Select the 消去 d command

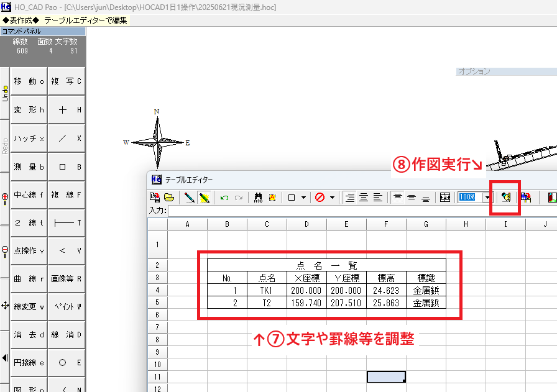click(29, 334)
